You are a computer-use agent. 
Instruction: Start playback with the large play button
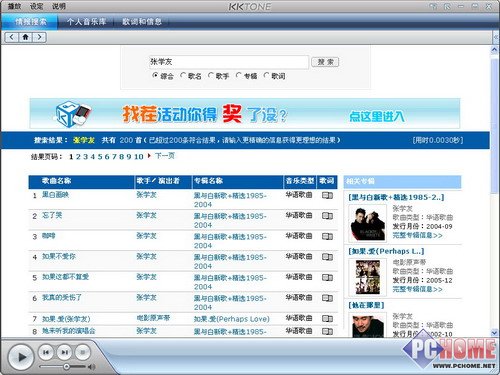click(21, 357)
